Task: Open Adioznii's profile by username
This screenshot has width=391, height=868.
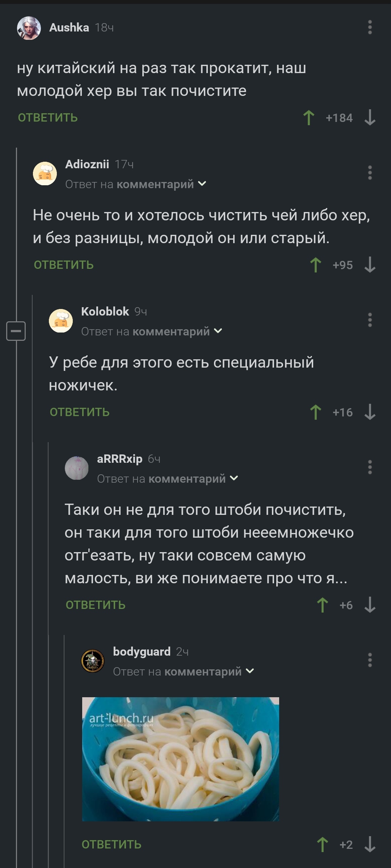Action: [x=87, y=164]
